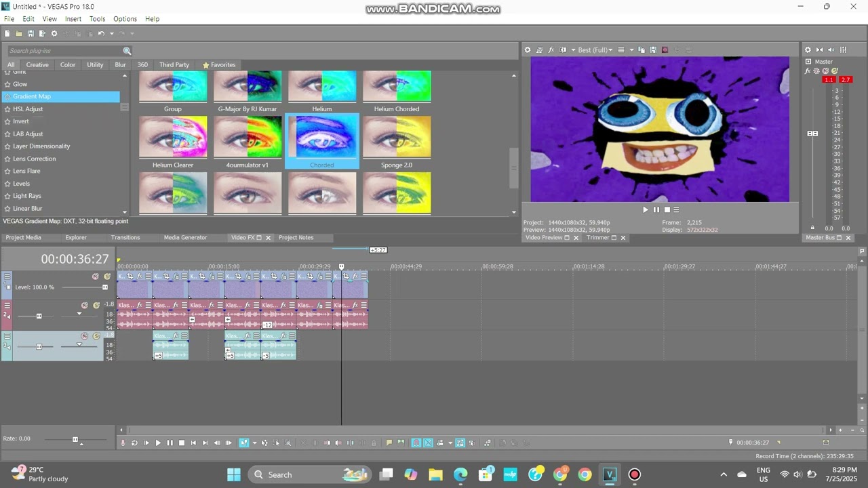Mute audio track 3
The height and width of the screenshot is (488, 868).
click(x=85, y=336)
